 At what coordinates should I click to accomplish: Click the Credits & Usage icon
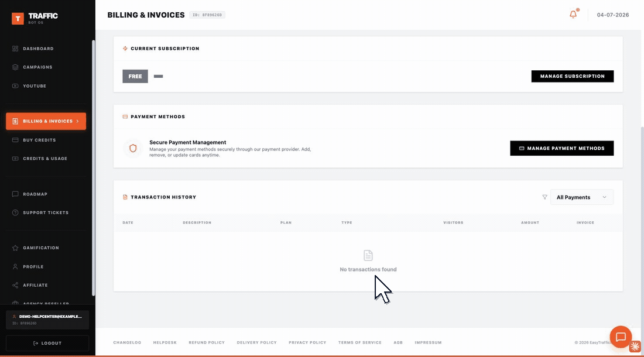coord(15,159)
